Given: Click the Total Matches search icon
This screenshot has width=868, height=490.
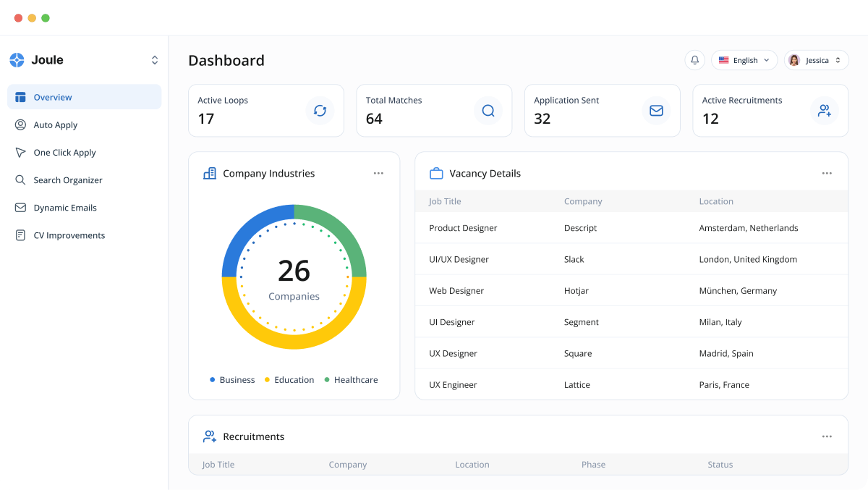Looking at the screenshot, I should point(488,111).
